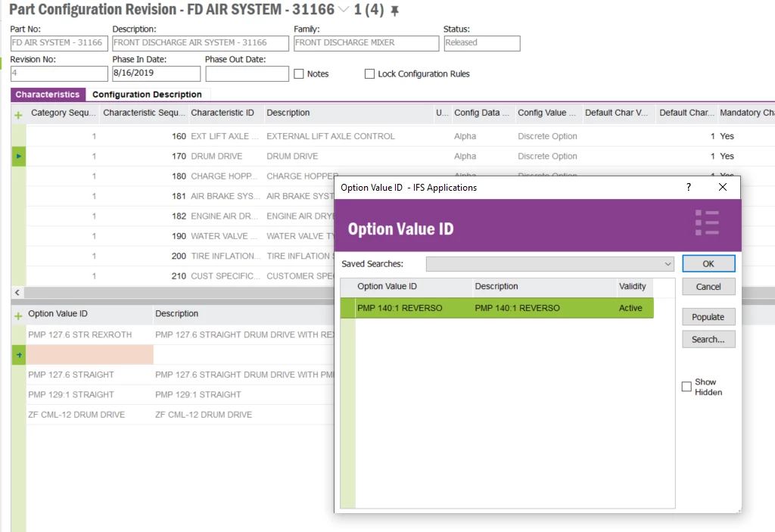The height and width of the screenshot is (532, 775).
Task: Click the Phase Out Date field
Action: point(247,73)
